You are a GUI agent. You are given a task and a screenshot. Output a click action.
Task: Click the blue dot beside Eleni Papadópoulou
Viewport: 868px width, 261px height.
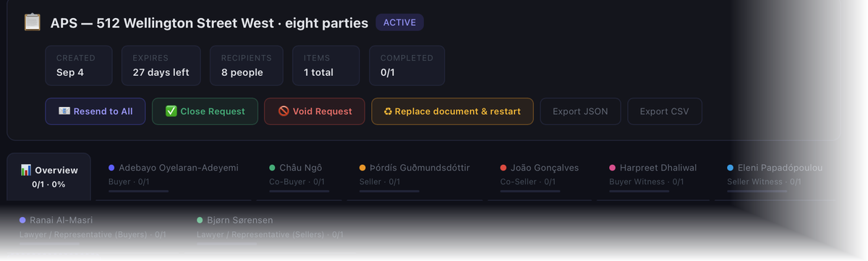coord(731,168)
